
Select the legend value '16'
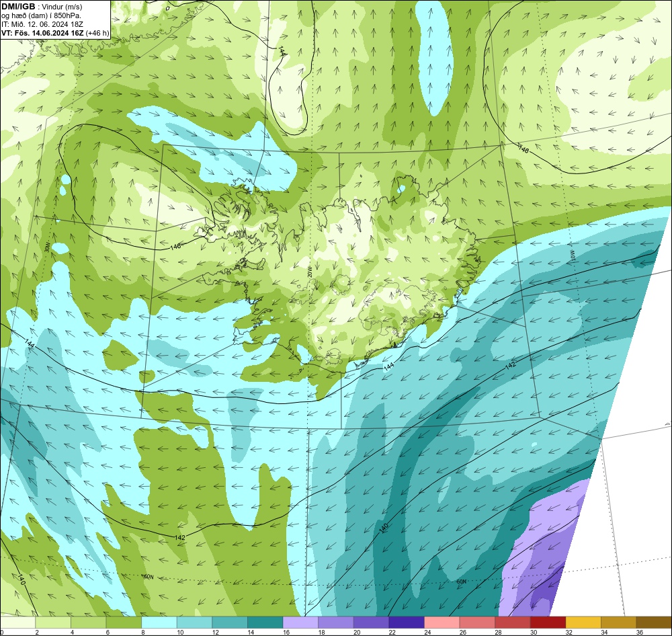coord(286,632)
